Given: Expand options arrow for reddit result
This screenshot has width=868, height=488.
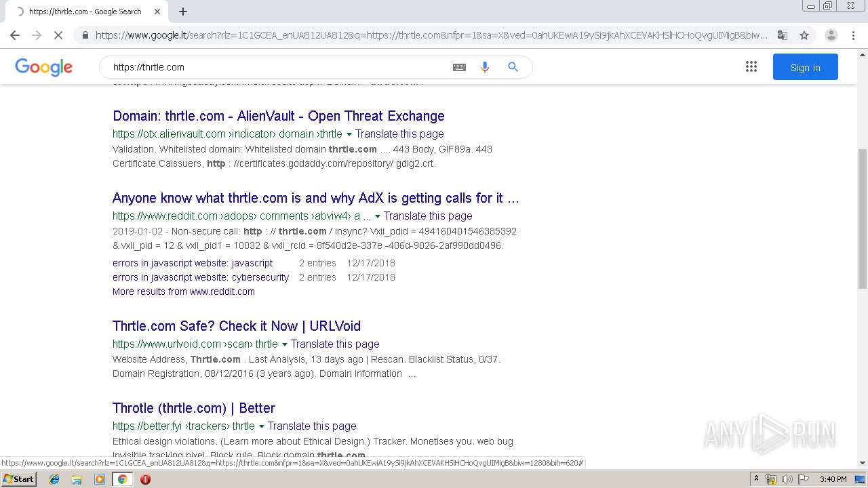Looking at the screenshot, I should coord(378,216).
